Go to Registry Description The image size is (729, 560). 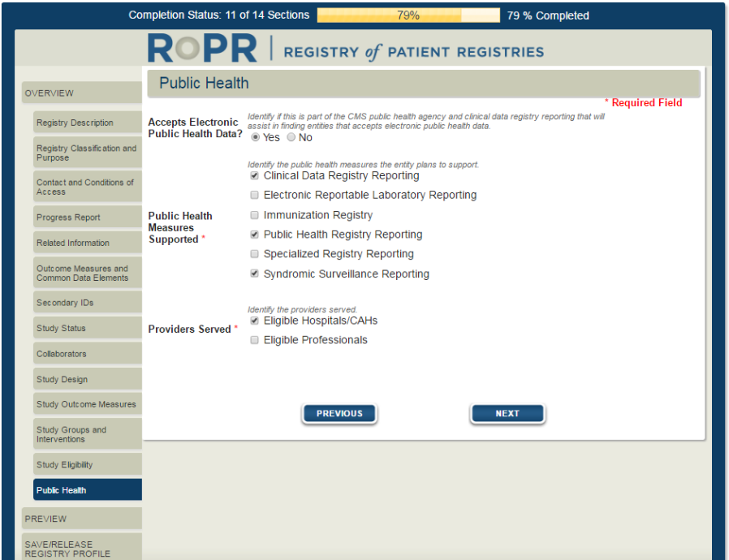click(x=88, y=123)
